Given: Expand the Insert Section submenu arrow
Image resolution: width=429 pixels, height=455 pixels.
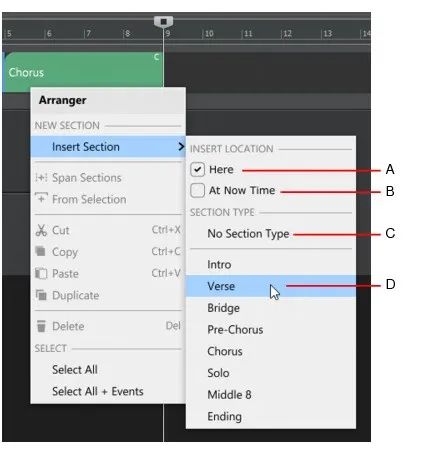Looking at the screenshot, I should click(181, 146).
